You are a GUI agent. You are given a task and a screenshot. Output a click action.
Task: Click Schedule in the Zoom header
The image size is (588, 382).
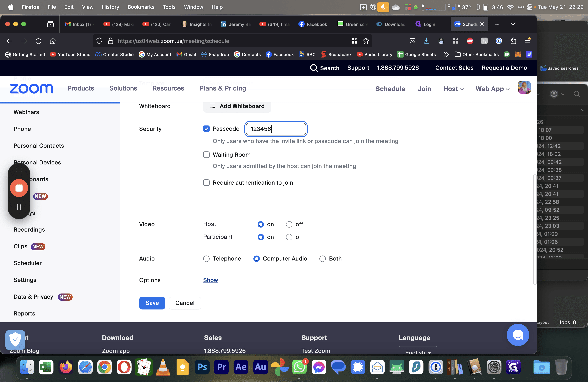390,89
